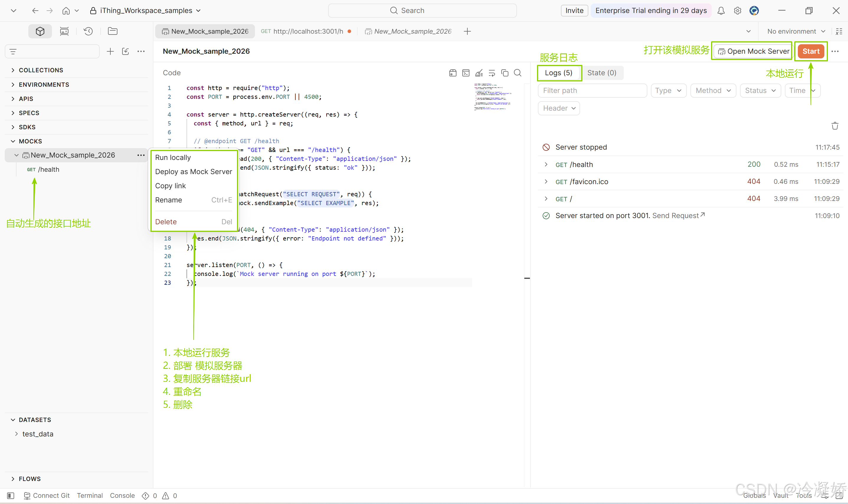The height and width of the screenshot is (504, 848).
Task: Open settings gear in top bar
Action: [x=737, y=11]
